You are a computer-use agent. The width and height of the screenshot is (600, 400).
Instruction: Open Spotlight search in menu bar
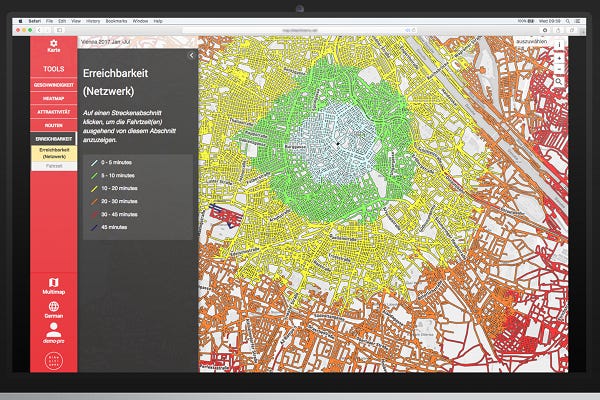tap(568, 21)
